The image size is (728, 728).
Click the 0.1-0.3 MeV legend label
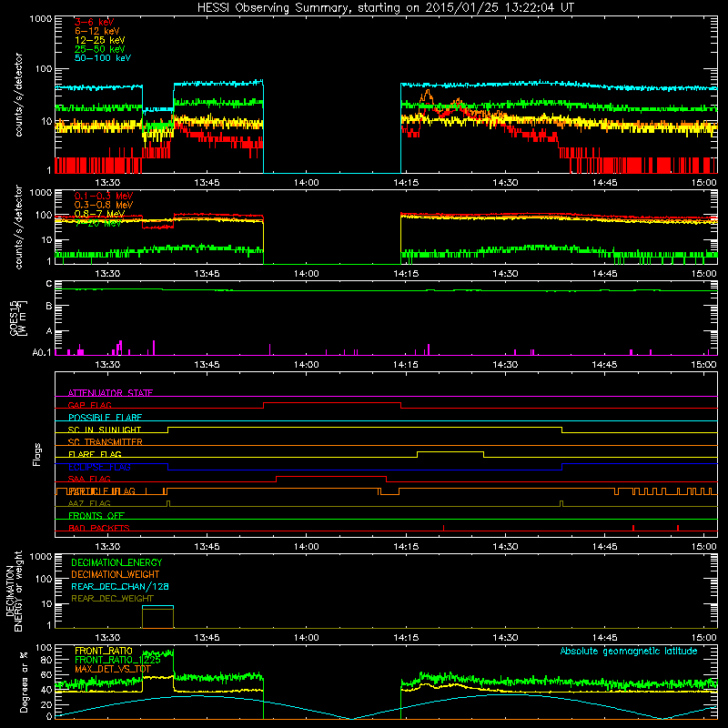click(x=104, y=196)
